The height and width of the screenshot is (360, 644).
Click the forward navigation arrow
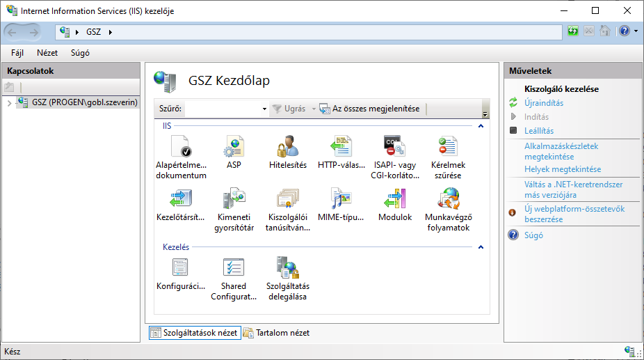pyautogui.click(x=33, y=32)
